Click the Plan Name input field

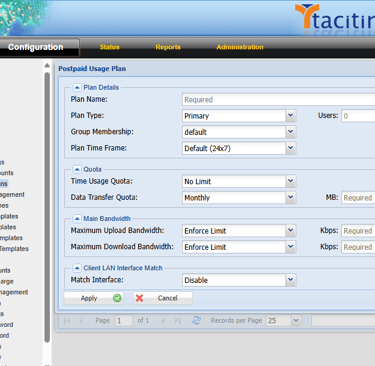(x=279, y=100)
